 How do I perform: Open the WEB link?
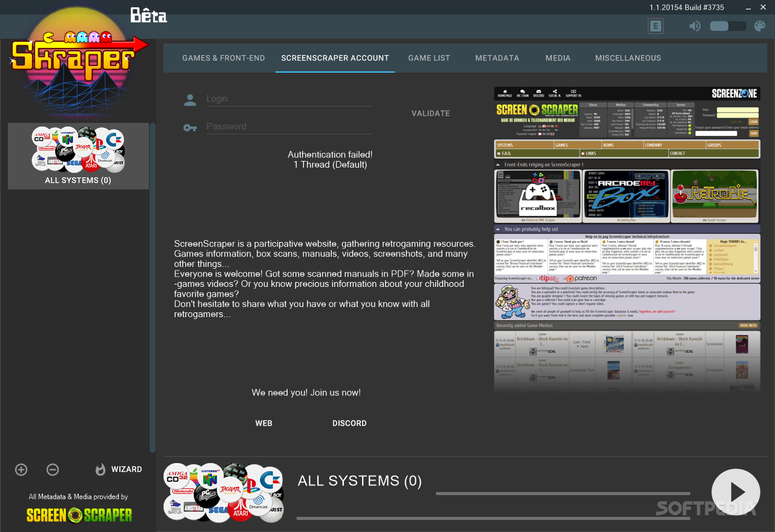click(x=264, y=424)
